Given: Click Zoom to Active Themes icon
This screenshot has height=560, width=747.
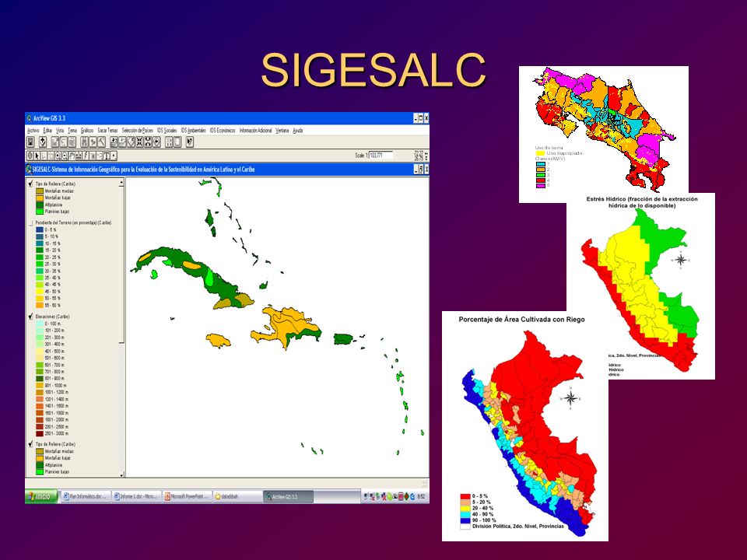Looking at the screenshot, I should pyautogui.click(x=122, y=142).
